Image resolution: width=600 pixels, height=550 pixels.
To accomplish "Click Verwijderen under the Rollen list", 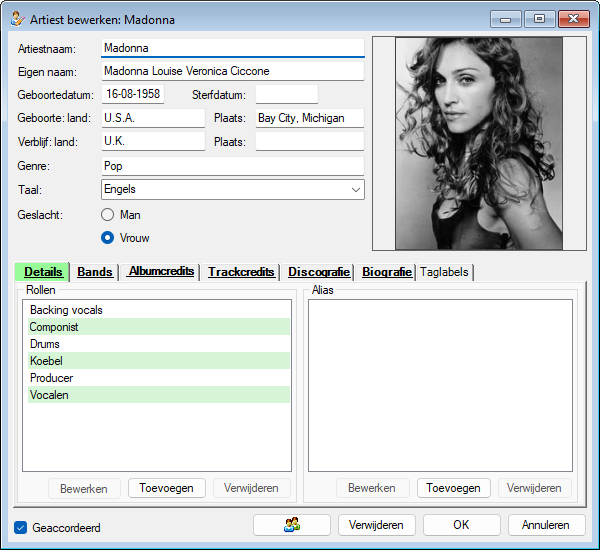I will tap(251, 488).
